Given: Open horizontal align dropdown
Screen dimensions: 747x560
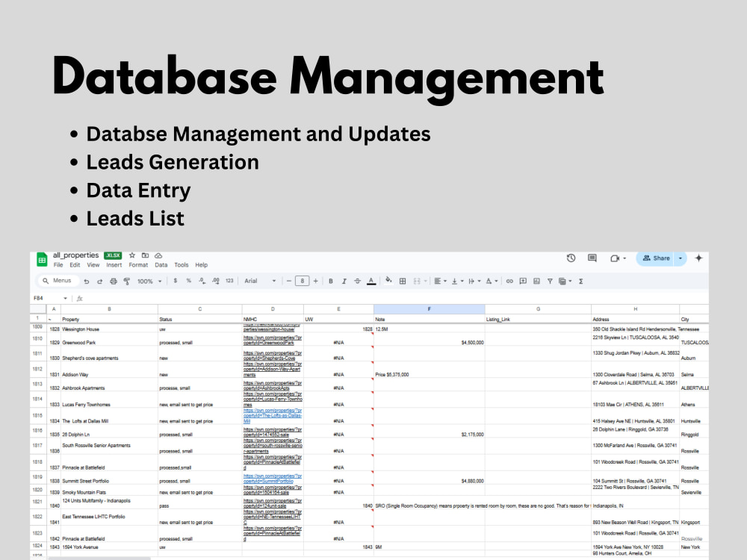Looking at the screenshot, I should pos(440,281).
